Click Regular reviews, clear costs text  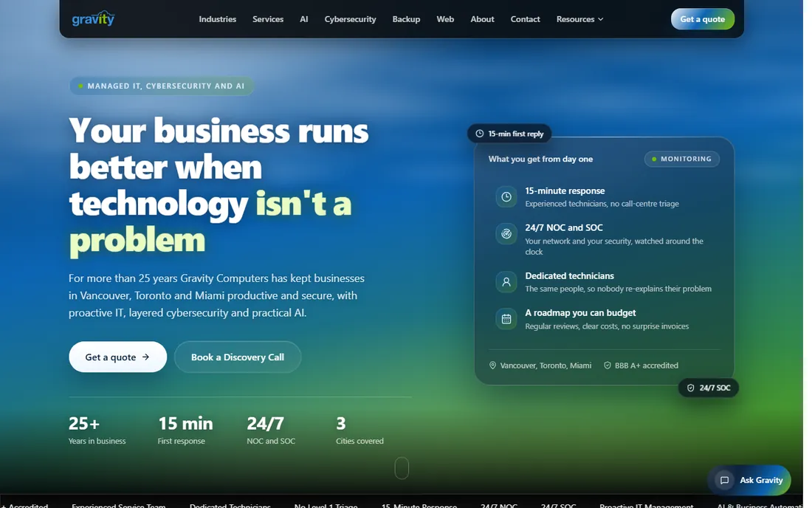coord(607,326)
